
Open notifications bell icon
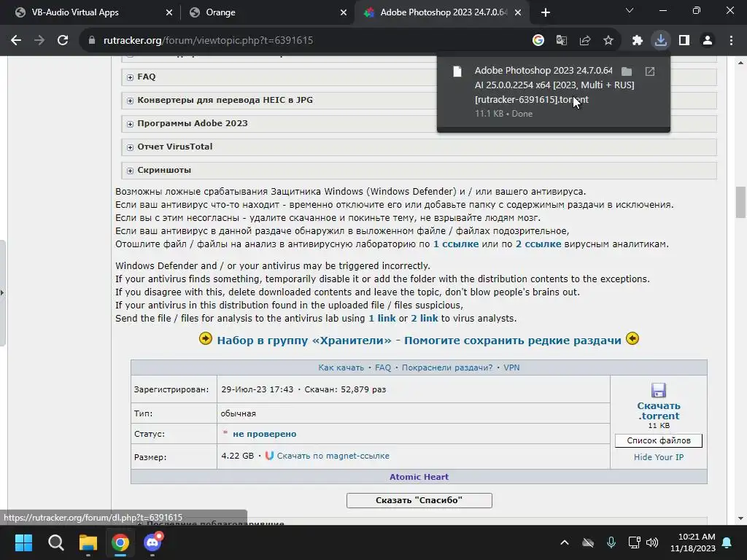click(x=727, y=542)
